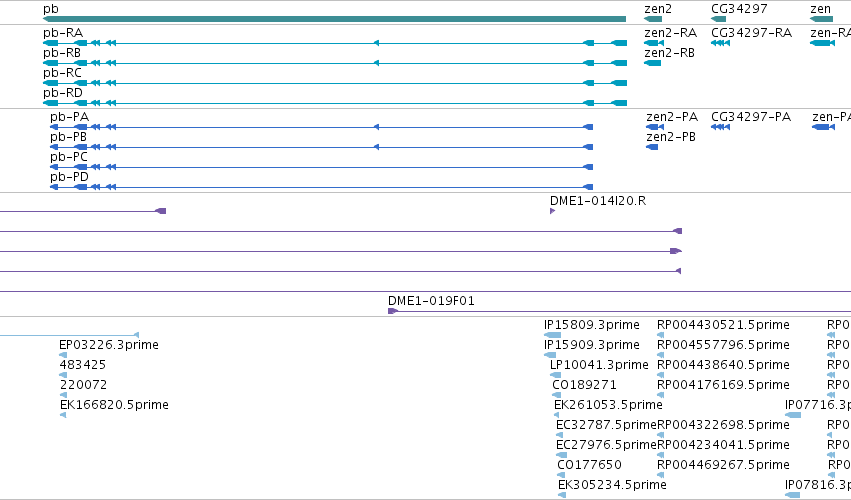Click the EC27976.5prime label
The height and width of the screenshot is (500, 851).
pos(606,445)
